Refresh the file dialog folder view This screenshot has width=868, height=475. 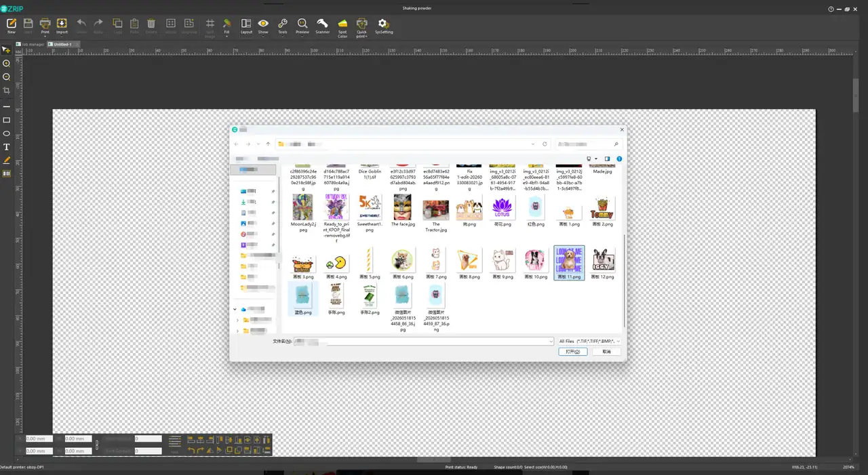click(x=545, y=144)
